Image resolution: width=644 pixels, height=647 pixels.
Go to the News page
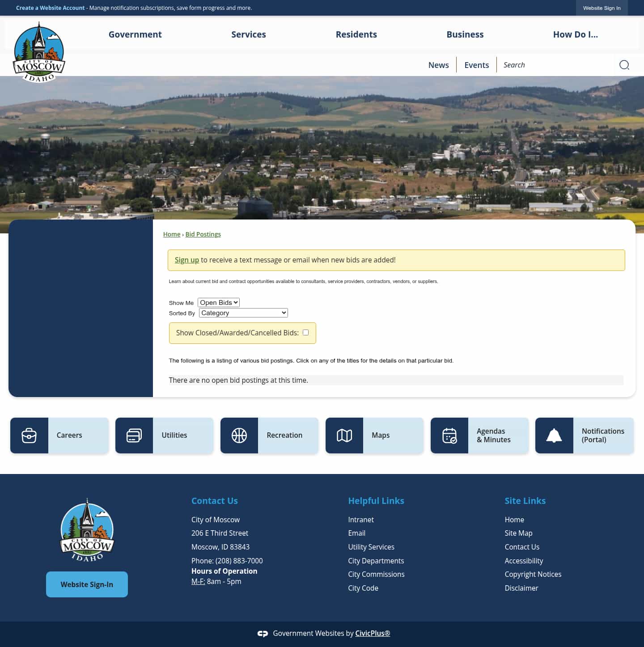[439, 65]
